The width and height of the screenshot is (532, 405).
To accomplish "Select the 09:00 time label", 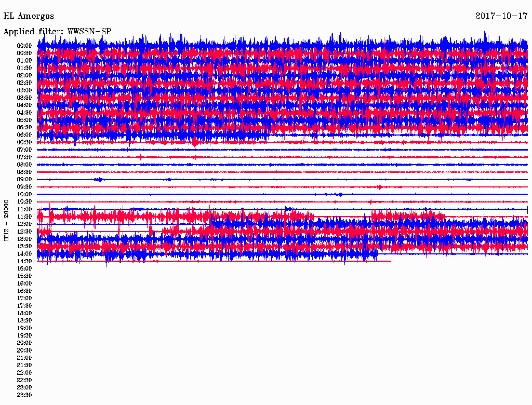I will click(24, 180).
